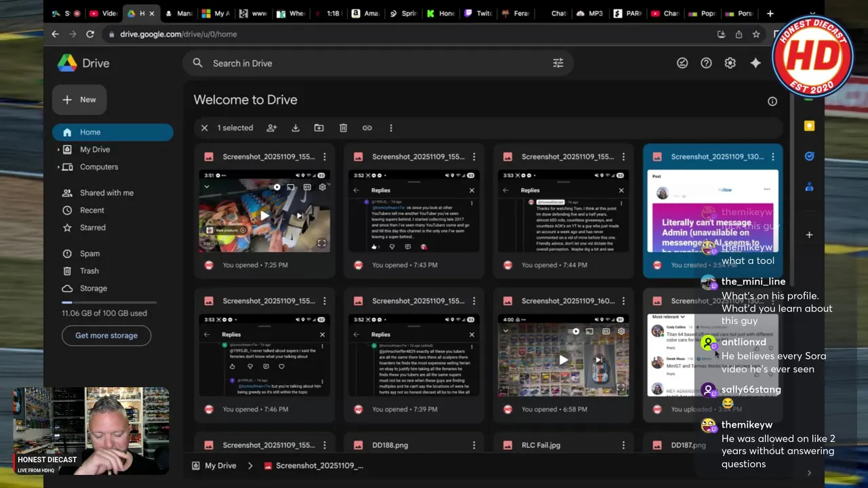Open more menu for file opened 7:39 PM

click(474, 301)
